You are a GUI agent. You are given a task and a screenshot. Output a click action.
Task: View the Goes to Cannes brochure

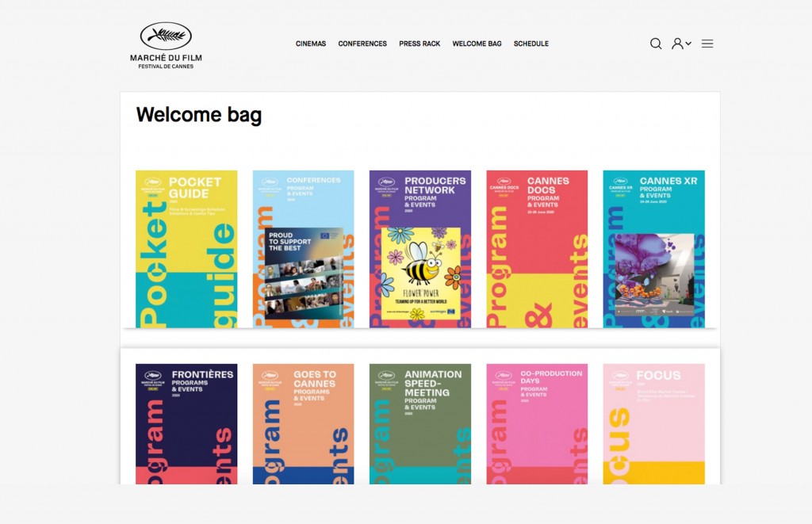pos(304,424)
